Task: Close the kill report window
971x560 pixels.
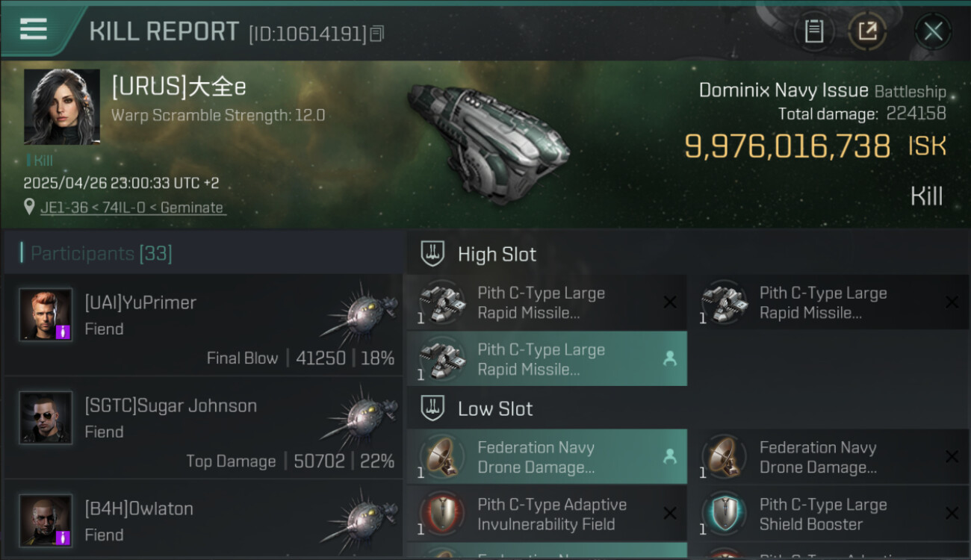Action: tap(933, 31)
